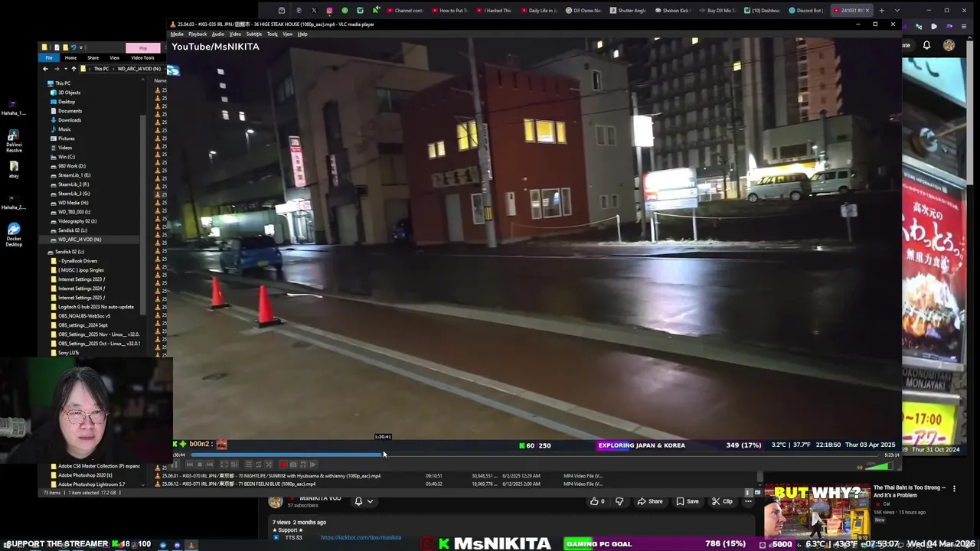The width and height of the screenshot is (980, 551).
Task: Open Video Tools tab in Explorer
Action: tap(142, 57)
